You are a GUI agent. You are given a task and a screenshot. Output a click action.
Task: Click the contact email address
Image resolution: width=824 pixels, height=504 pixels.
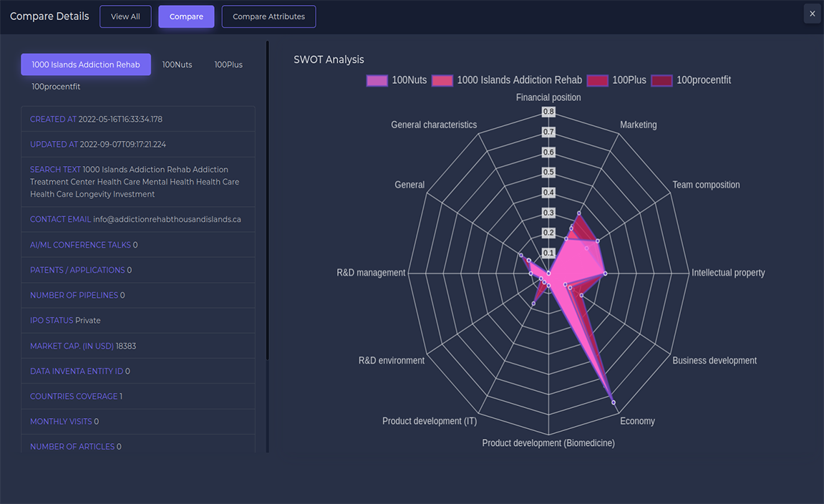[x=167, y=219]
